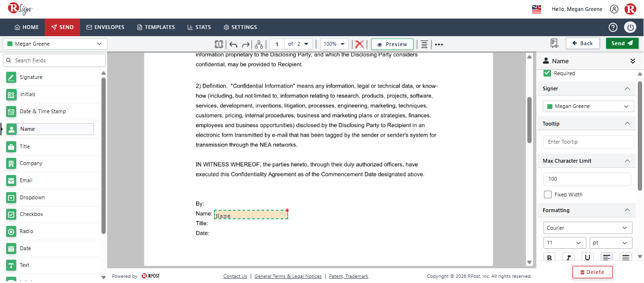This screenshot has height=283, width=644.
Task: Click the hierarchy tree toolbar icon
Action: point(259,44)
